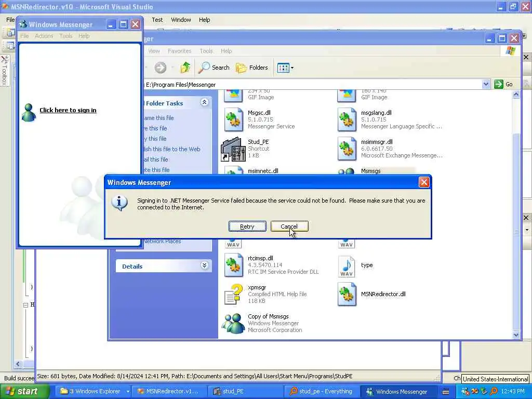The image size is (532, 399).
Task: Click the keyboard language bar icon
Action: [x=446, y=392]
